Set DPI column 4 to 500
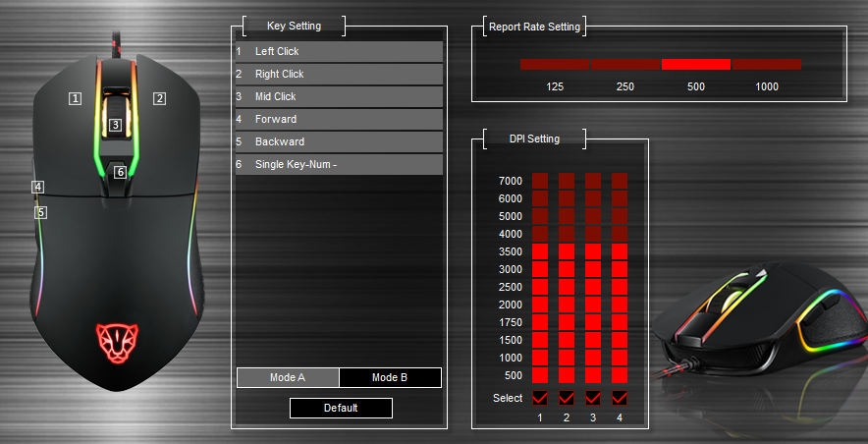The width and height of the screenshot is (868, 444). [620, 375]
